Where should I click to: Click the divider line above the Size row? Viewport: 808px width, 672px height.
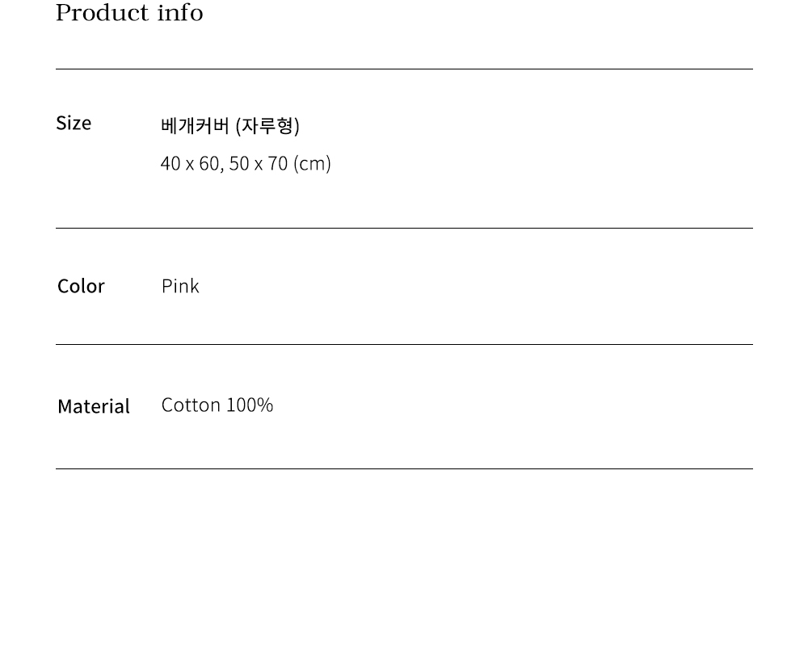click(404, 69)
